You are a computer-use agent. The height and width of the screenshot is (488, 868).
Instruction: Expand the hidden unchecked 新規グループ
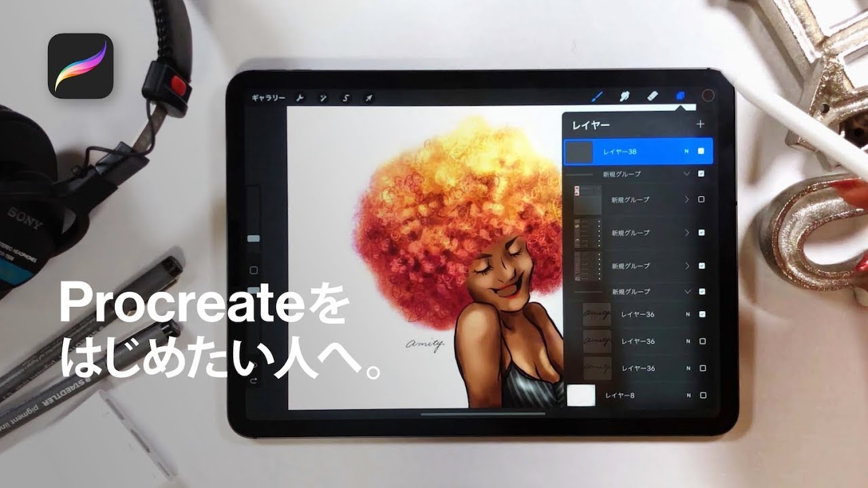tap(686, 200)
